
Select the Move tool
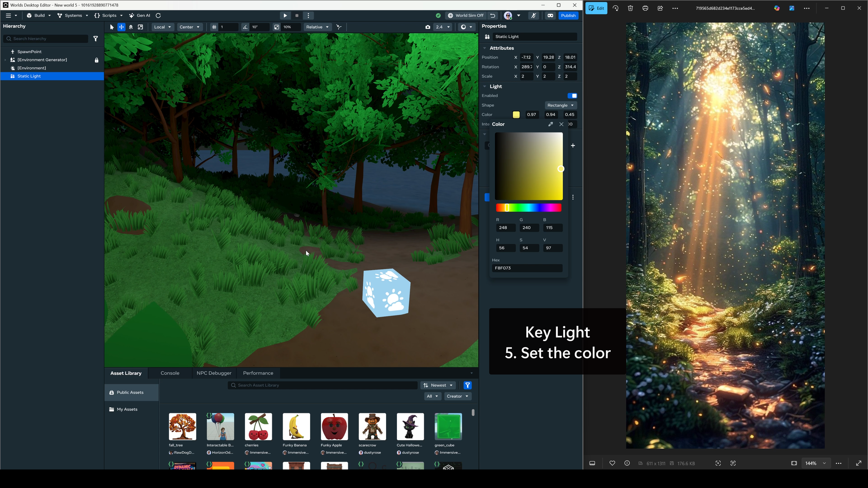click(x=121, y=27)
